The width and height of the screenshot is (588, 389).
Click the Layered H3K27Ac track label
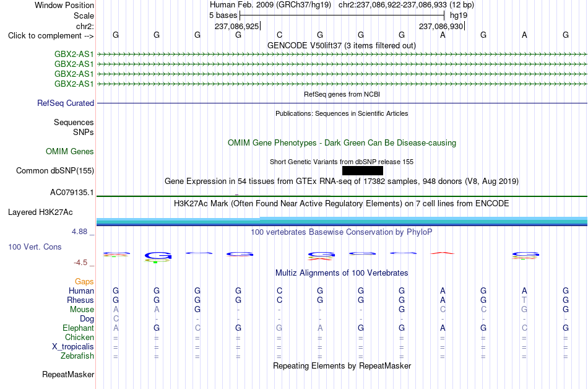coord(40,212)
